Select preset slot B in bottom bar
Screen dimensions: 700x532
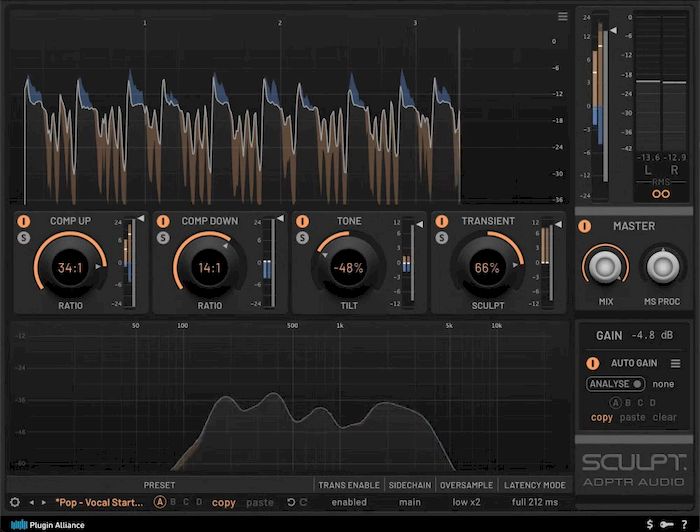[173, 503]
